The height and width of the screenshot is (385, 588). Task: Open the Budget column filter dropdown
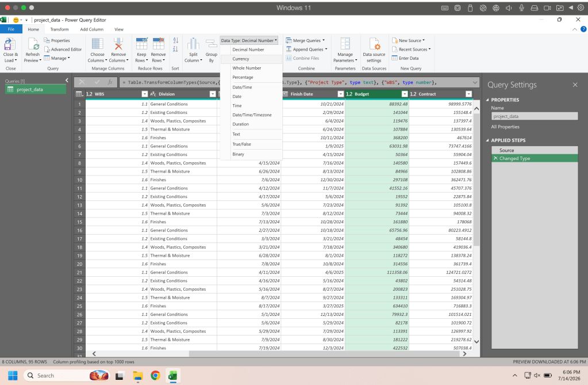click(x=405, y=94)
